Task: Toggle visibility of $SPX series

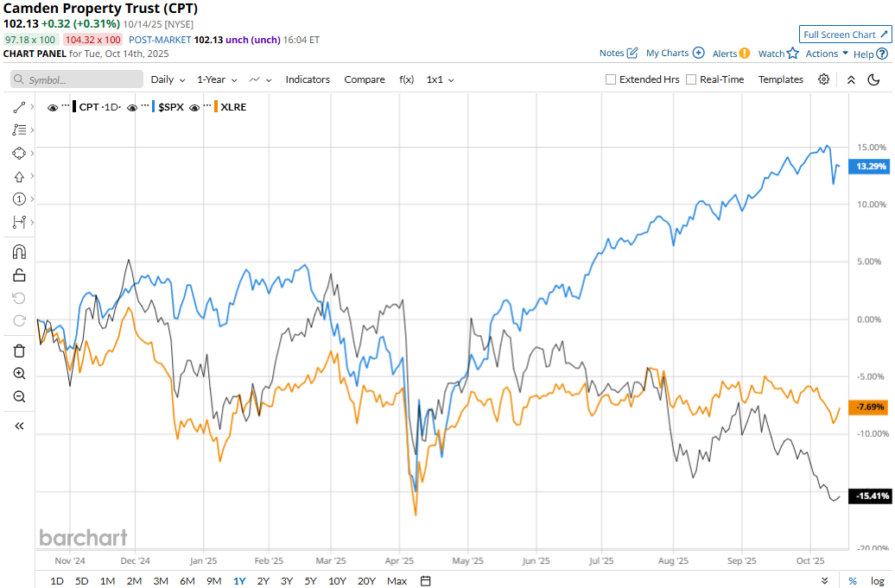Action: pyautogui.click(x=132, y=107)
